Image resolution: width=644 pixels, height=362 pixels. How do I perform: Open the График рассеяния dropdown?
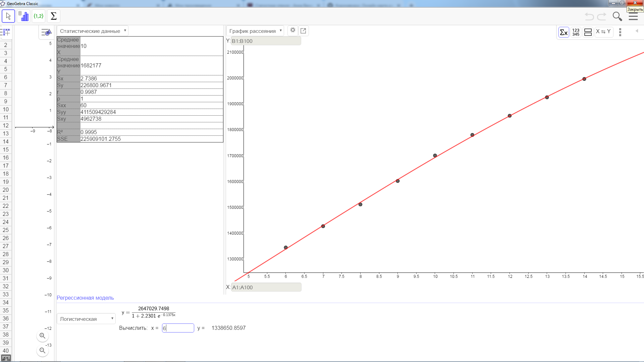tap(255, 31)
